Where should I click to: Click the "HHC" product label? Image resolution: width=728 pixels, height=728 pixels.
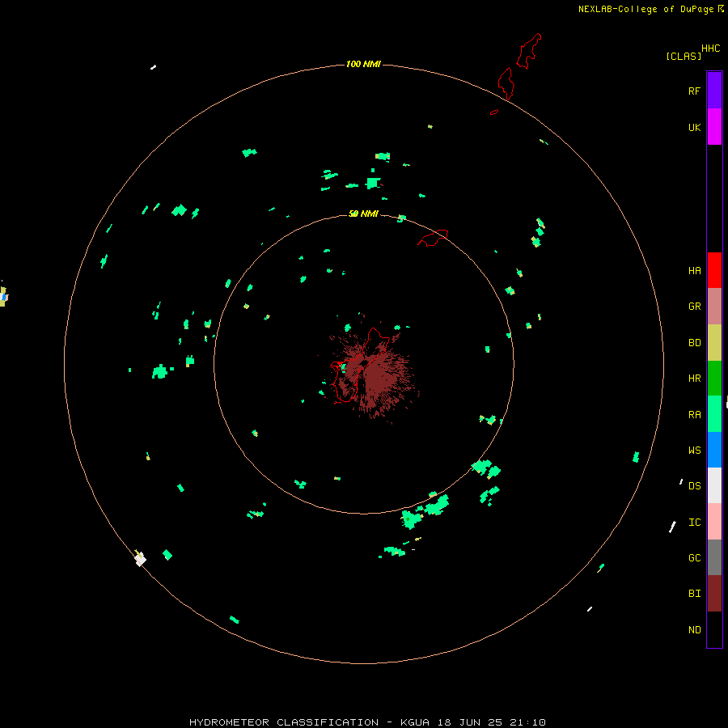[x=711, y=49]
